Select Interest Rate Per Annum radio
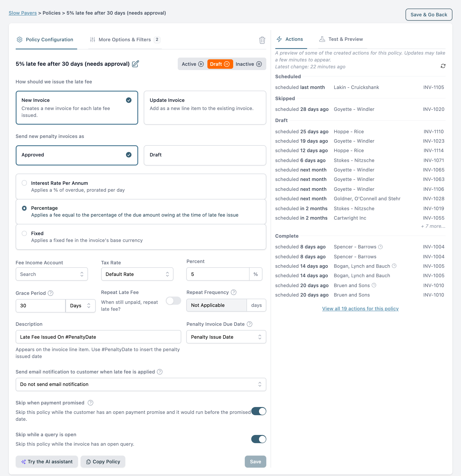Viewport: 461px width, 476px height. [24, 183]
